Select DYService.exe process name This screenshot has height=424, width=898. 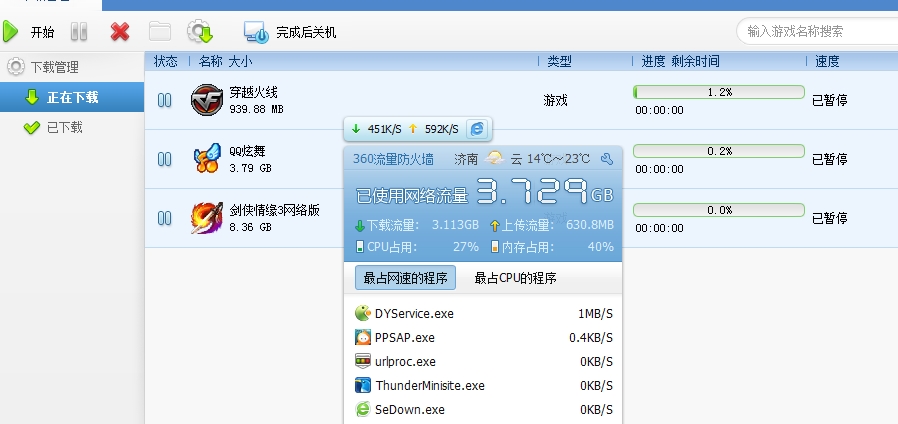click(x=414, y=313)
